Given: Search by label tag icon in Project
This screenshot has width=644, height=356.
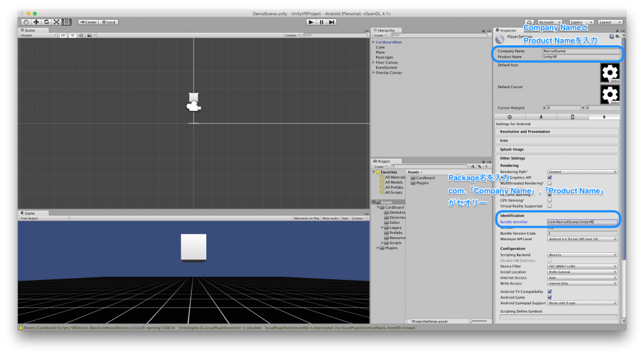Looking at the screenshot, I should [x=480, y=166].
